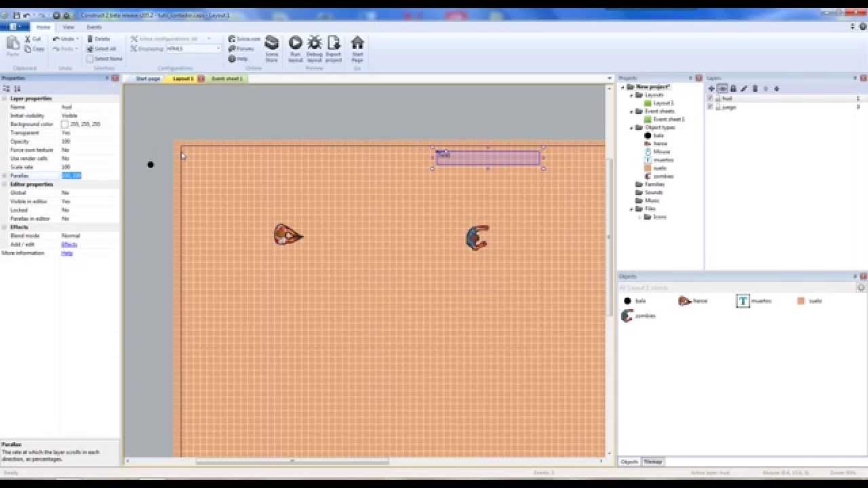
Task: Toggle visibility checkbox of hud layer
Action: (x=710, y=98)
